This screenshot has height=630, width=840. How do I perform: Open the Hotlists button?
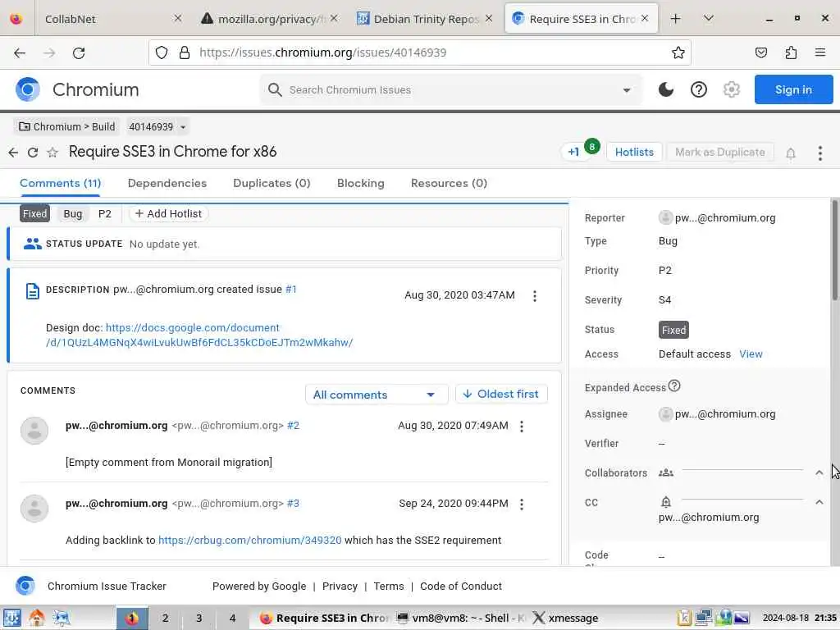point(634,152)
